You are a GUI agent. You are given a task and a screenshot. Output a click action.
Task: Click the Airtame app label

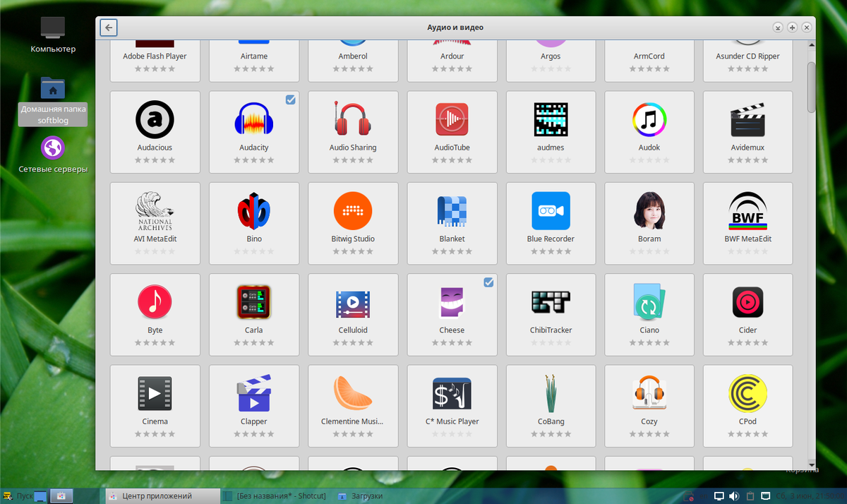tap(253, 56)
